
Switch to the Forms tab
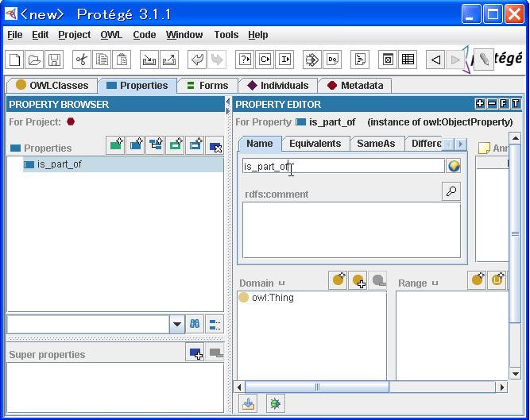tap(207, 86)
